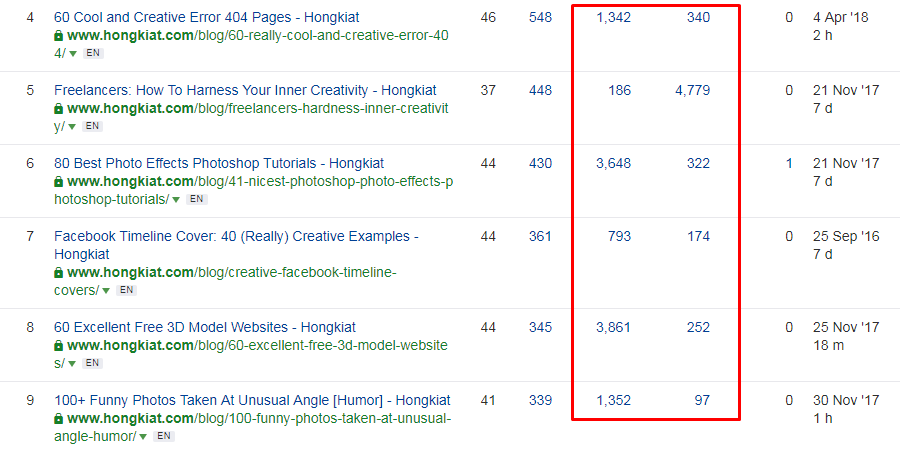Click the 100-funny-photos-taken-at-unusual-angle URL
The height and width of the screenshot is (453, 900).
[x=253, y=427]
